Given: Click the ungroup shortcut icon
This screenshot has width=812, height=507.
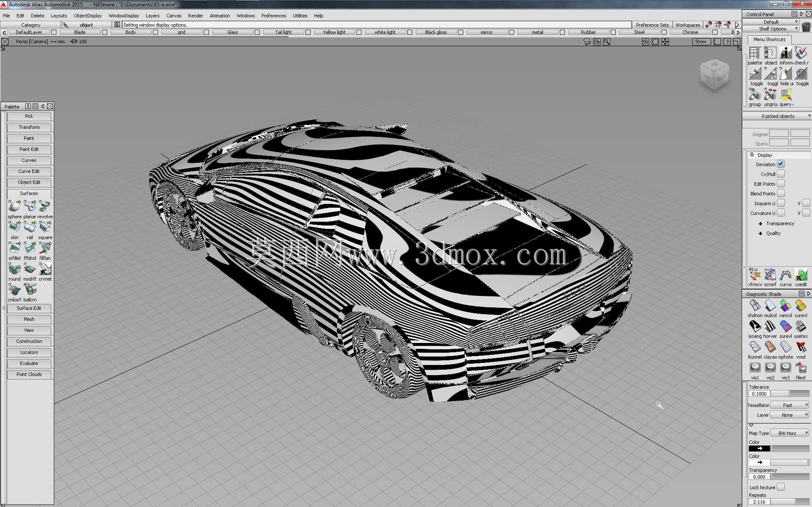Looking at the screenshot, I should click(x=770, y=95).
